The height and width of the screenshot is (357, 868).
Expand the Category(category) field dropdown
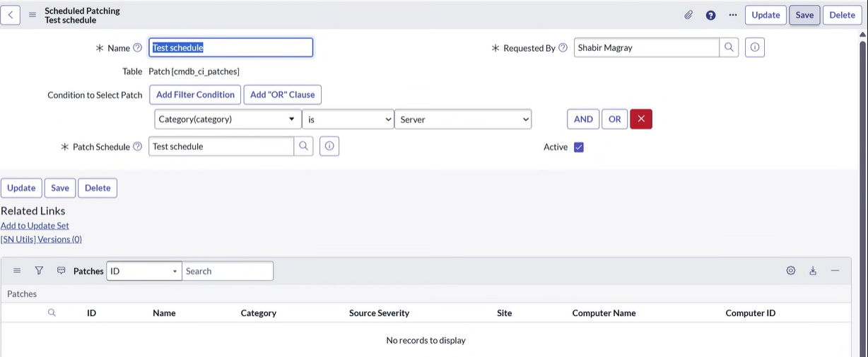[227, 119]
